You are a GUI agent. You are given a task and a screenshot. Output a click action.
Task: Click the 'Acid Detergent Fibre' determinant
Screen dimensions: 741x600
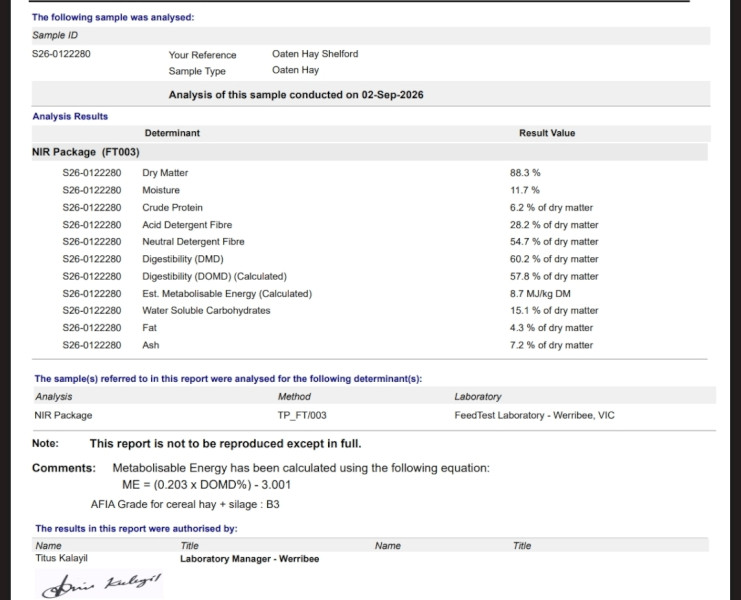(x=187, y=225)
